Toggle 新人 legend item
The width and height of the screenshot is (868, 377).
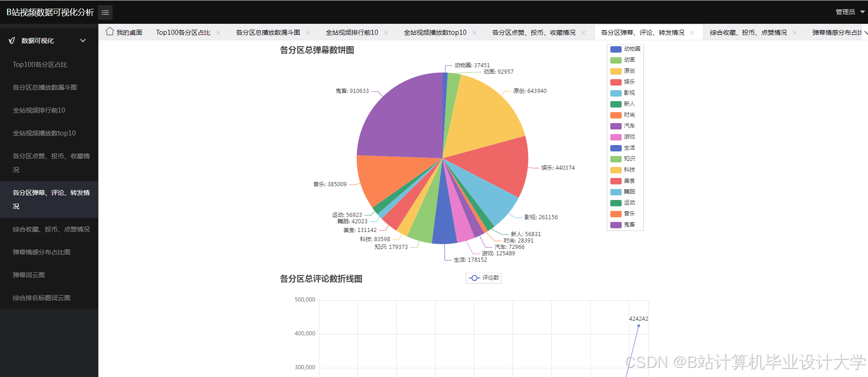coord(623,104)
